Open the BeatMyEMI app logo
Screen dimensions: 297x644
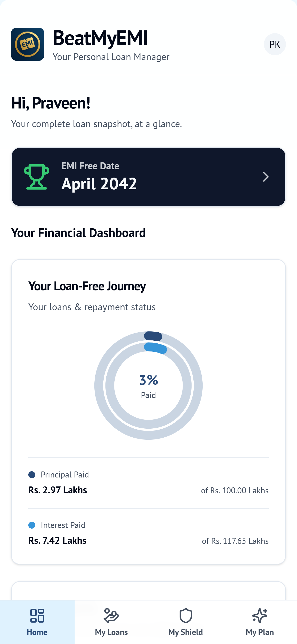[x=27, y=44]
